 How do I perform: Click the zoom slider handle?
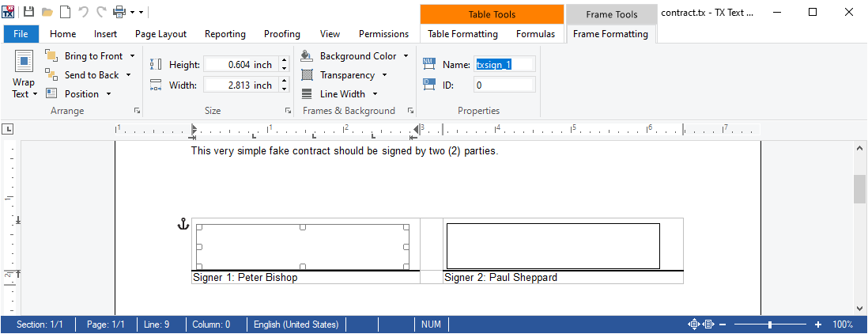point(770,325)
